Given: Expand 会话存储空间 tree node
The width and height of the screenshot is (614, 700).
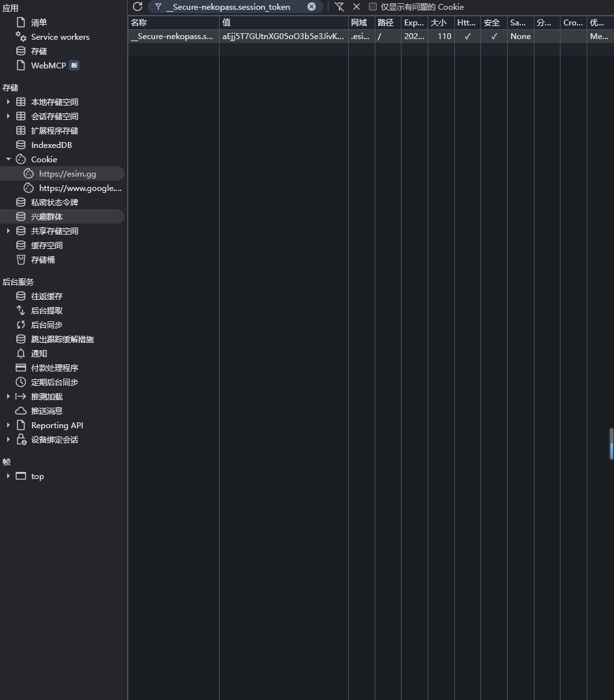Looking at the screenshot, I should [x=8, y=116].
